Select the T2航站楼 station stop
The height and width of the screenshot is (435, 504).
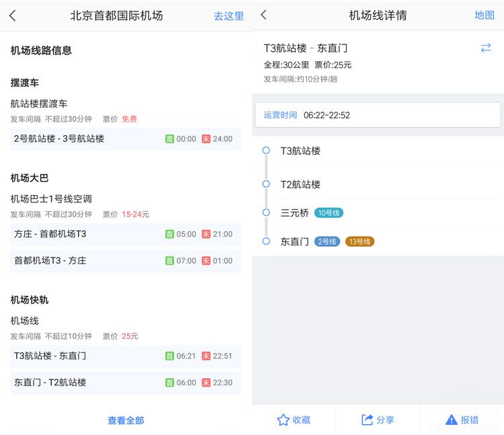coord(300,184)
